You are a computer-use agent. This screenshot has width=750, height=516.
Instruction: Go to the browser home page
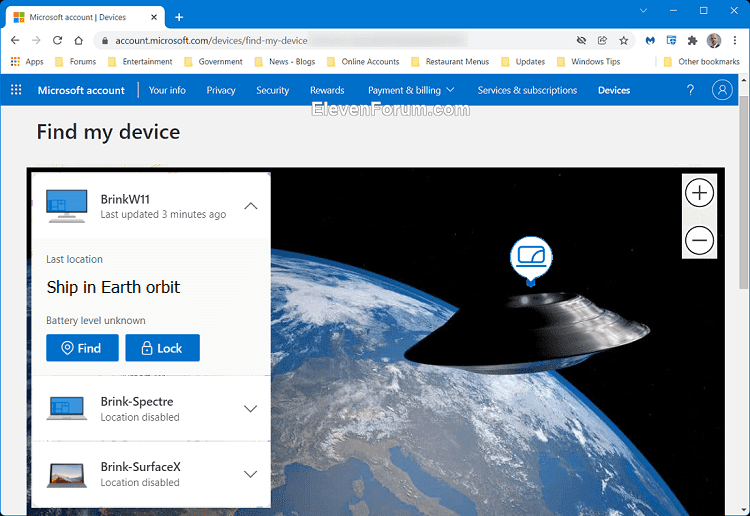[x=78, y=41]
